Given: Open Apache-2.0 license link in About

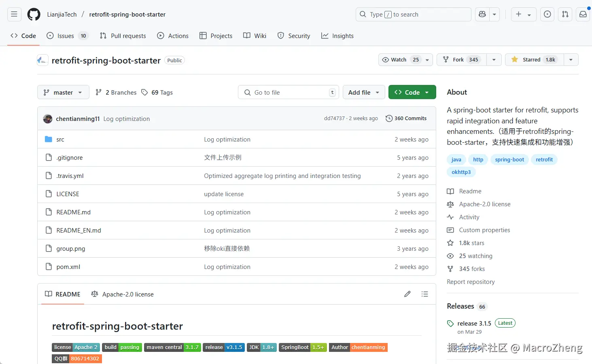Looking at the screenshot, I should 479,204.
